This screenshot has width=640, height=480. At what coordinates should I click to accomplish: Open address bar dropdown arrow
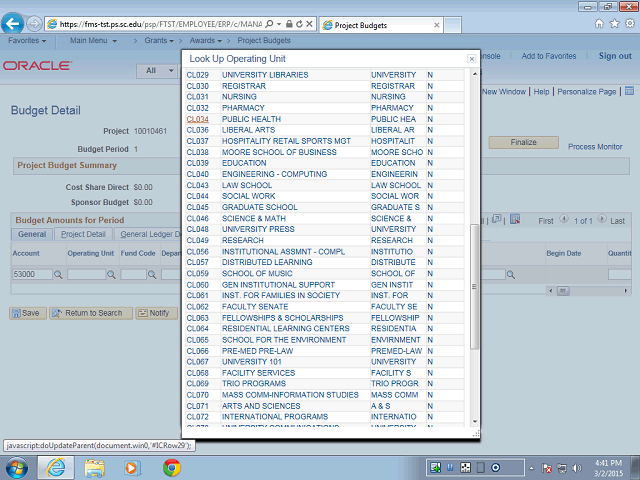click(x=279, y=24)
